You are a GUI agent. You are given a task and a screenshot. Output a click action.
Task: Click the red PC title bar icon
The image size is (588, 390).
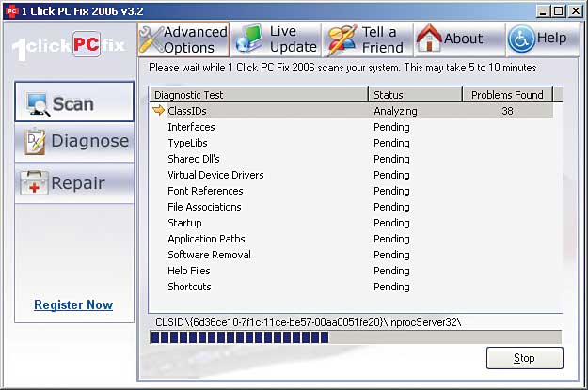click(x=11, y=11)
